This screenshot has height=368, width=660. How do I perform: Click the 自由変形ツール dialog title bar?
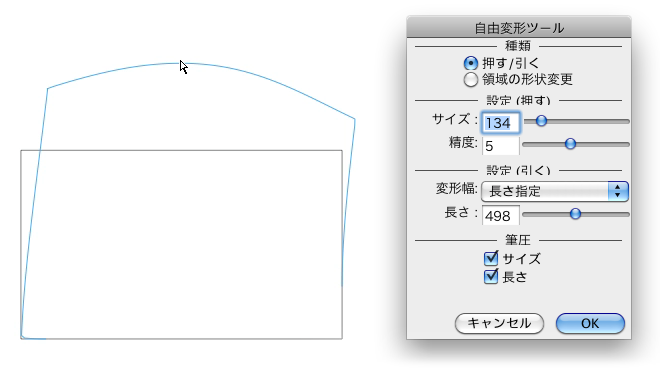pyautogui.click(x=519, y=28)
